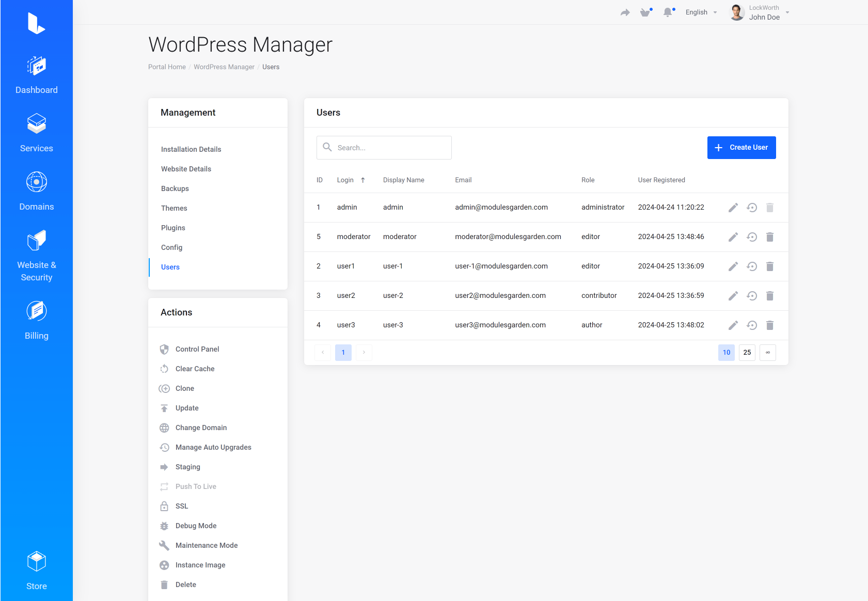This screenshot has height=601, width=868.
Task: Sort by User Registered column
Action: (661, 180)
